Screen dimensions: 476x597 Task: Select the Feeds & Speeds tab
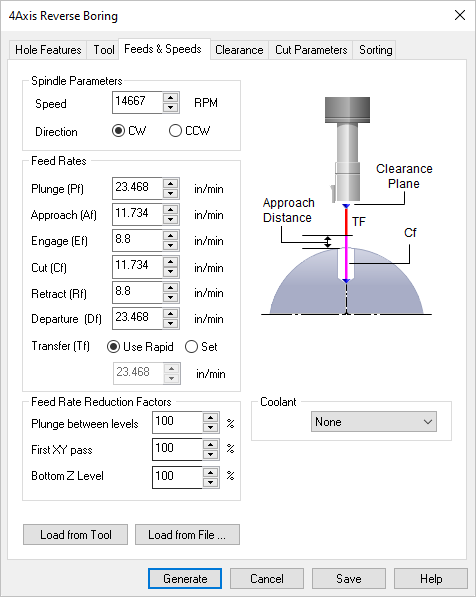point(163,49)
